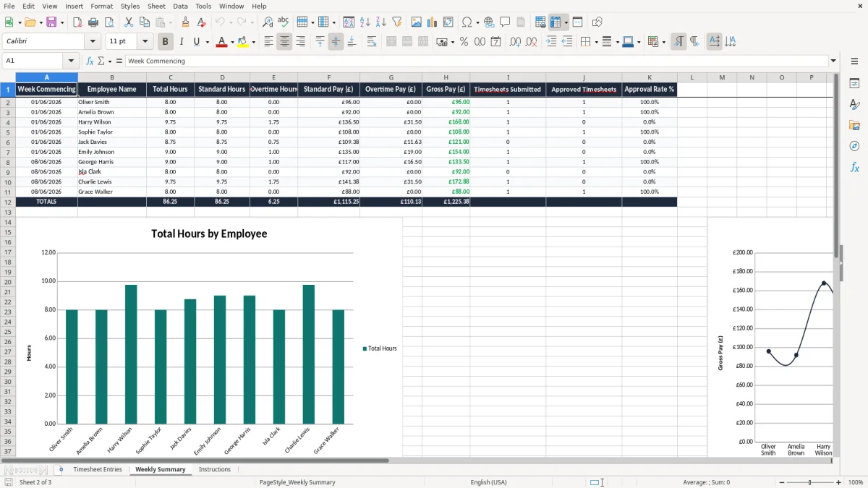Click the Save document icon
The height and width of the screenshot is (488, 868).
51,22
